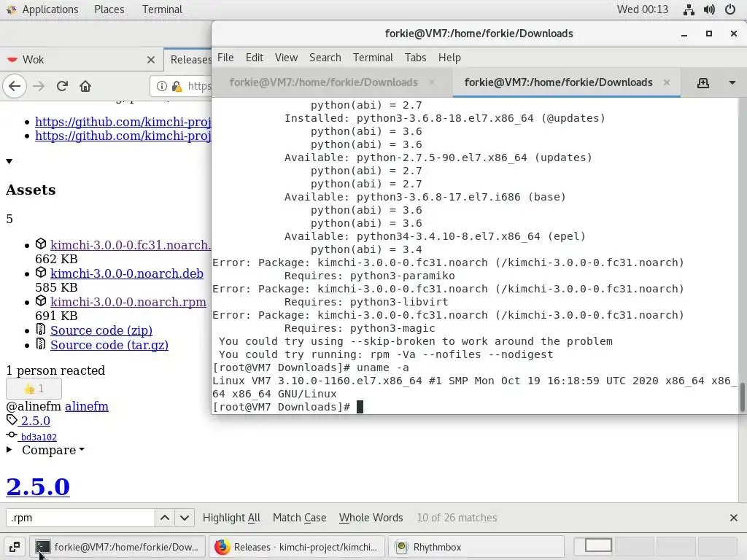The width and height of the screenshot is (747, 560).
Task: Open the Places menu in top bar
Action: [109, 9]
